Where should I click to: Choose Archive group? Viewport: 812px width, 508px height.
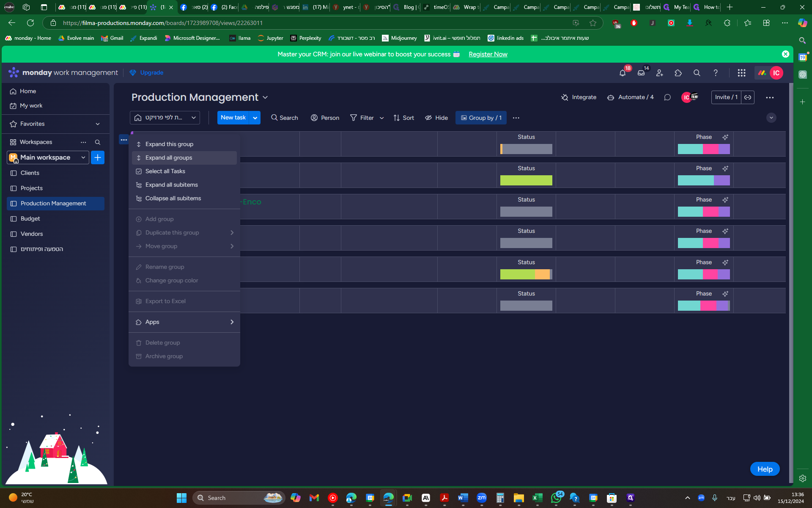(x=184, y=356)
